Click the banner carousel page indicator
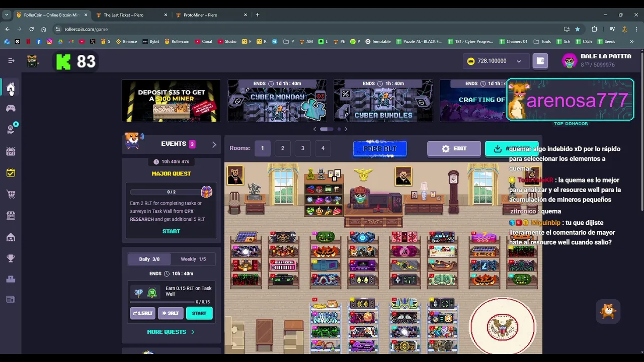This screenshot has width=644, height=362. pos(331,129)
